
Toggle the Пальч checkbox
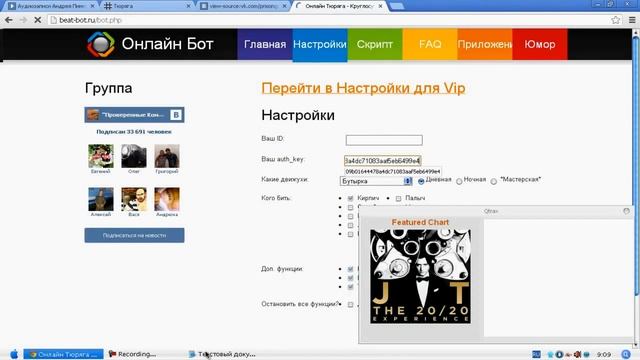point(398,198)
